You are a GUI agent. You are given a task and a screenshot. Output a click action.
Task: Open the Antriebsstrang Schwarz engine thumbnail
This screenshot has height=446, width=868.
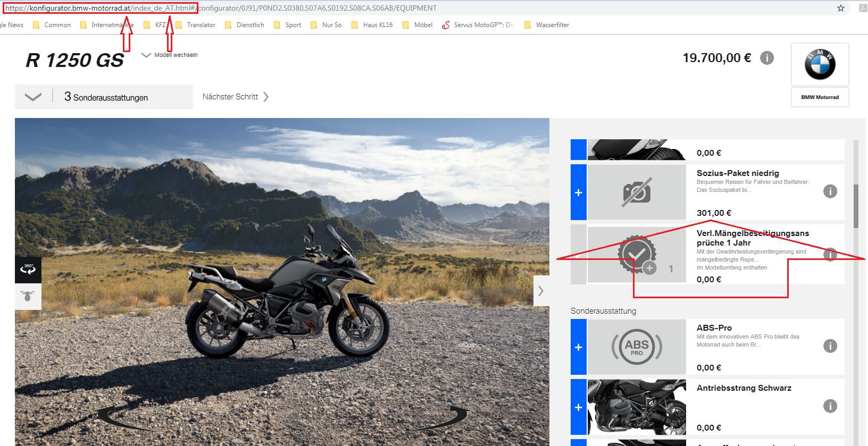(637, 407)
